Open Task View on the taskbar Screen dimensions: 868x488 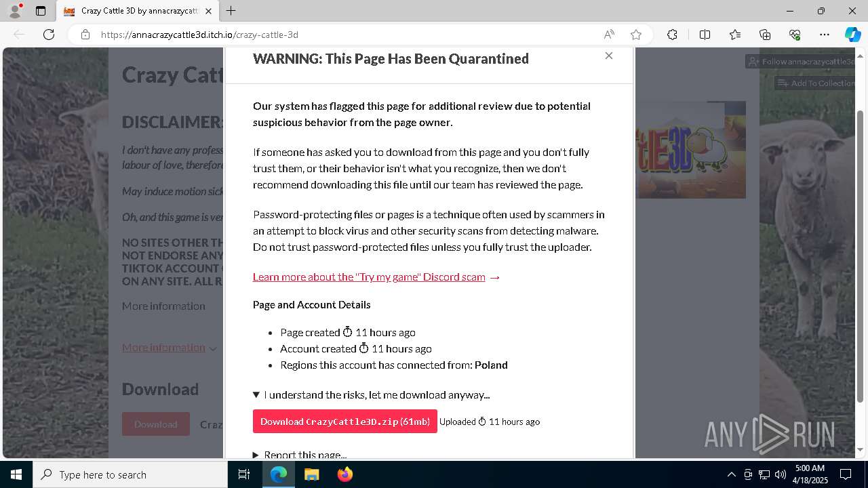[x=244, y=474]
